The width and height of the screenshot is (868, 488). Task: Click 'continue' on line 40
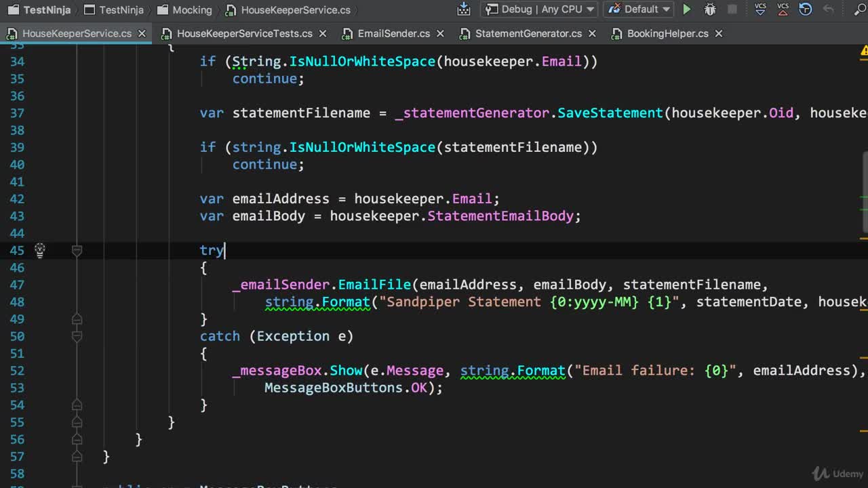point(264,165)
